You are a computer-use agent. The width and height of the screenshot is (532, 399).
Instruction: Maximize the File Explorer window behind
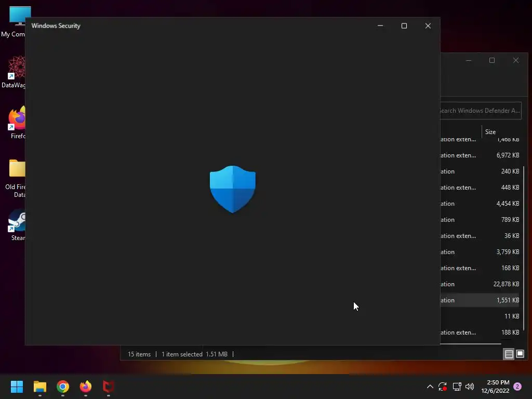point(492,60)
